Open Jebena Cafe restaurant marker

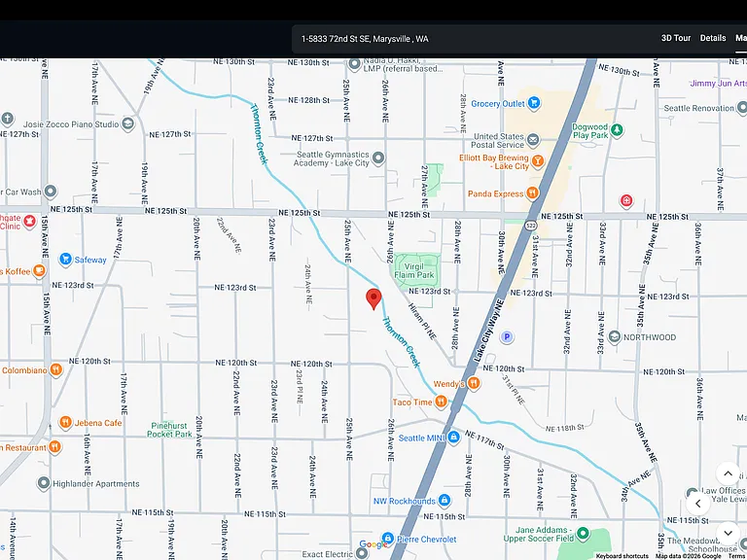(x=65, y=422)
